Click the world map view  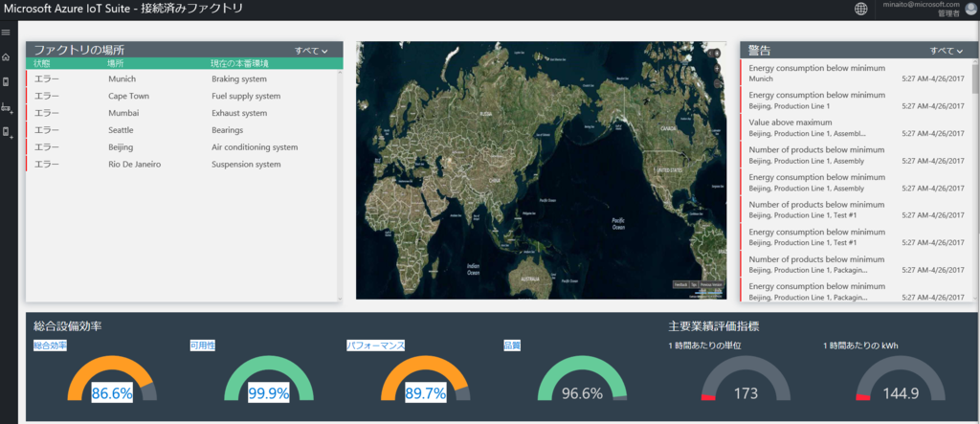point(542,170)
